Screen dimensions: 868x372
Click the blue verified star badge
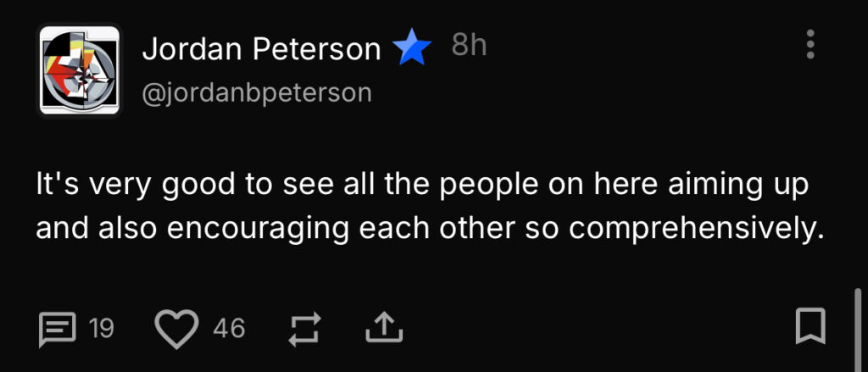pos(412,49)
